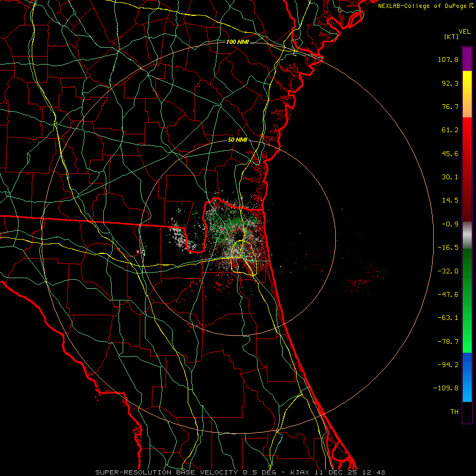Click the -94.2 velocity scale value
Viewport: 476px width, 476px height.
tap(448, 364)
